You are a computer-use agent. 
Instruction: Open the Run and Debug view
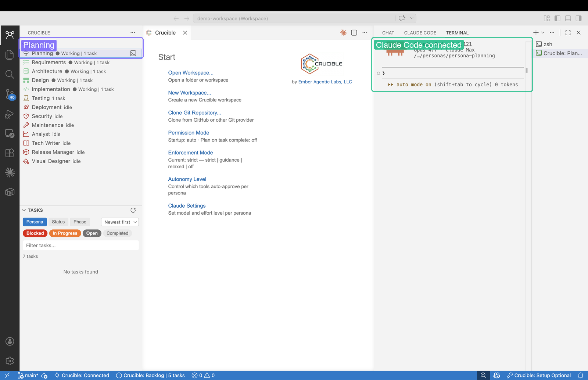tap(10, 114)
